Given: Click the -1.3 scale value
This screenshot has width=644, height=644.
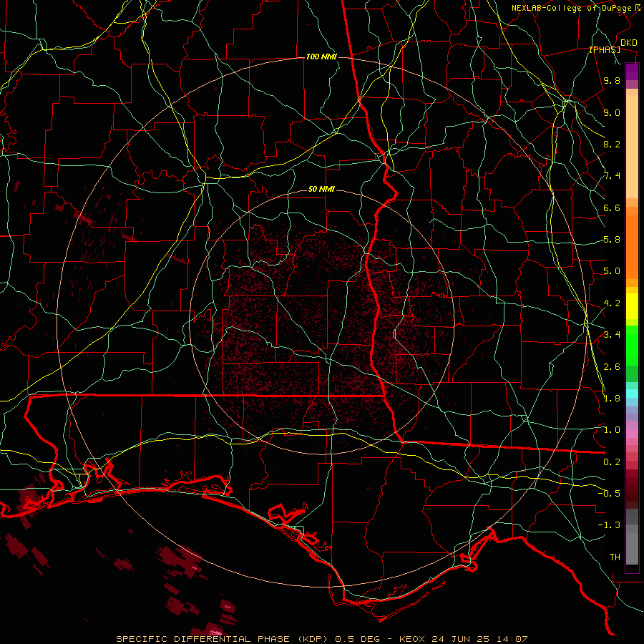Looking at the screenshot, I should click(x=609, y=525).
